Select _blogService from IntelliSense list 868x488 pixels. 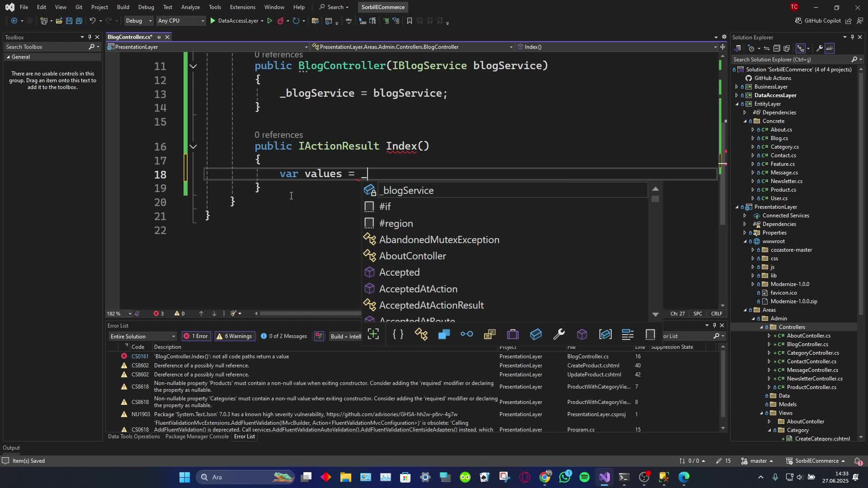505,190
